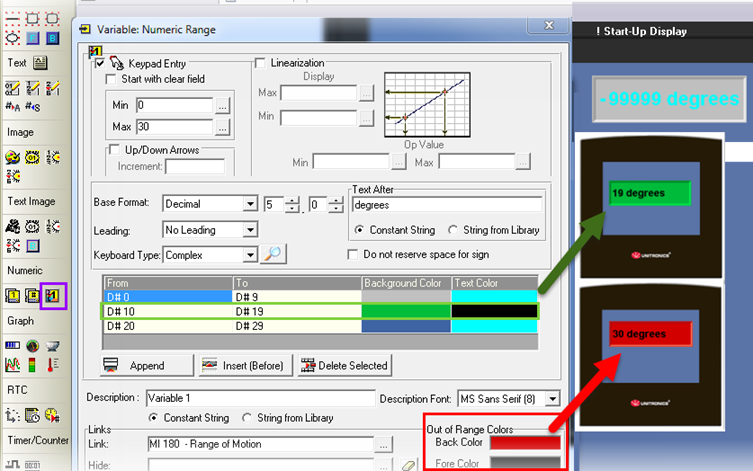Click the magnifier icon beside Keyboard Type

272,255
